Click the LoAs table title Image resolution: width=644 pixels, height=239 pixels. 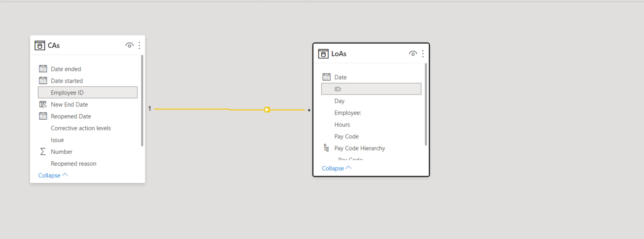click(x=339, y=54)
